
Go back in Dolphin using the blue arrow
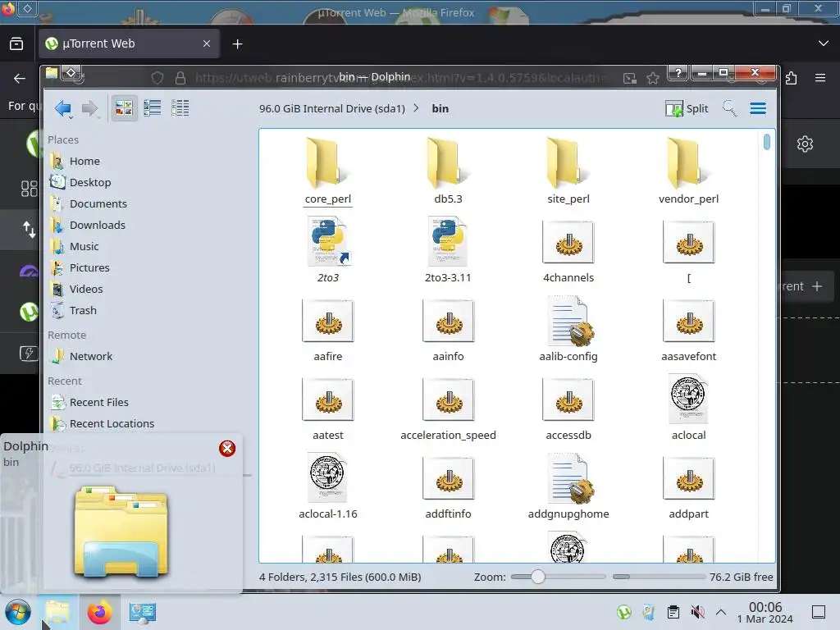click(x=63, y=109)
